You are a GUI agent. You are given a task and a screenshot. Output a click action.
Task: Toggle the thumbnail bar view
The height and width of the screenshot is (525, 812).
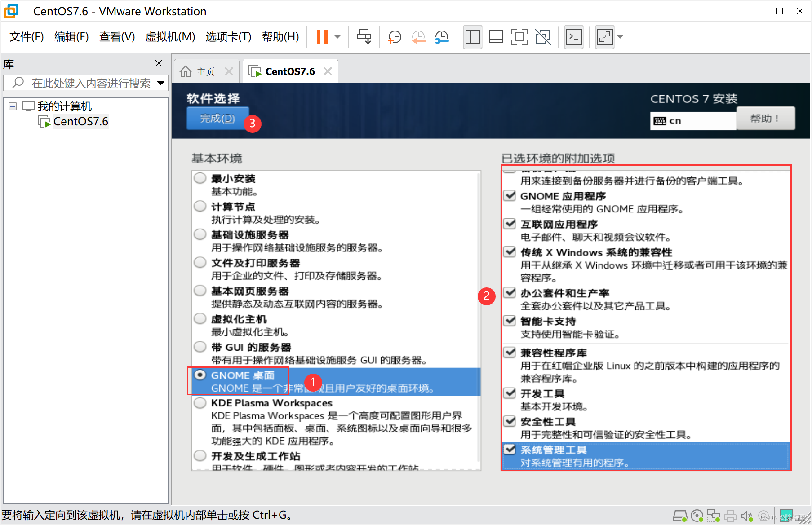496,37
